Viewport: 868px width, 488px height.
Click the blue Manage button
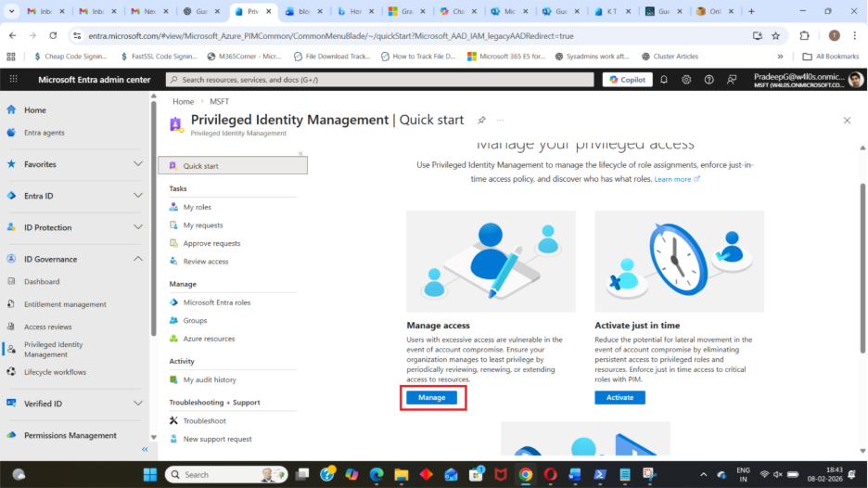point(431,397)
